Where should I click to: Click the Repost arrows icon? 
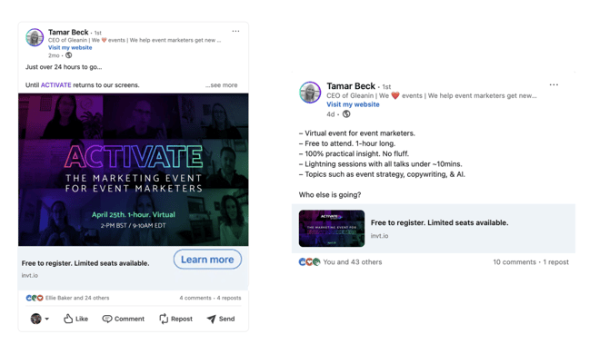164,319
